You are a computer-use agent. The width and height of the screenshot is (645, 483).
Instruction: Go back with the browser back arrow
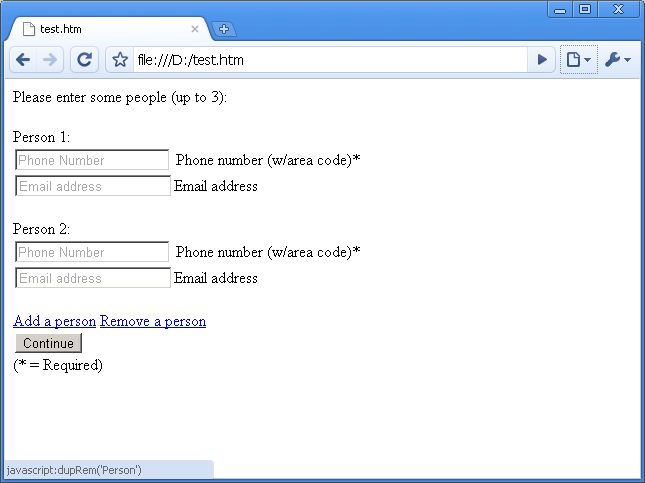click(23, 60)
